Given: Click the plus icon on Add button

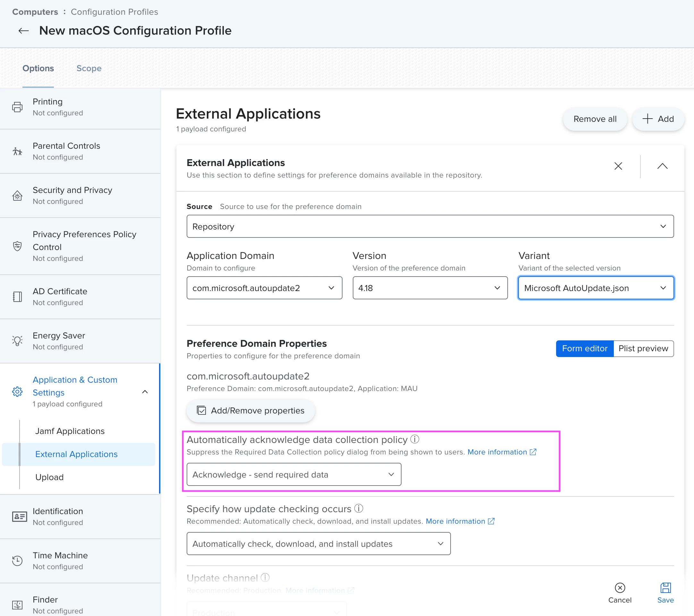Looking at the screenshot, I should (647, 119).
